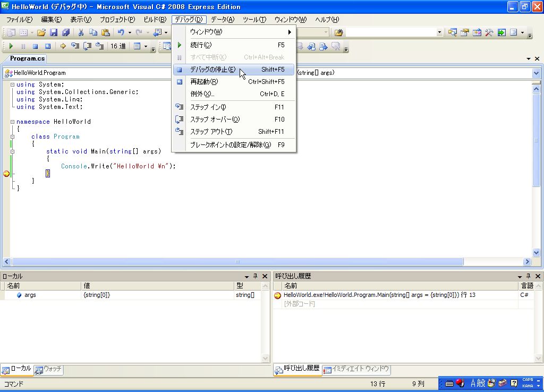
Task: Select Program.cs document tab
Action: (x=28, y=58)
